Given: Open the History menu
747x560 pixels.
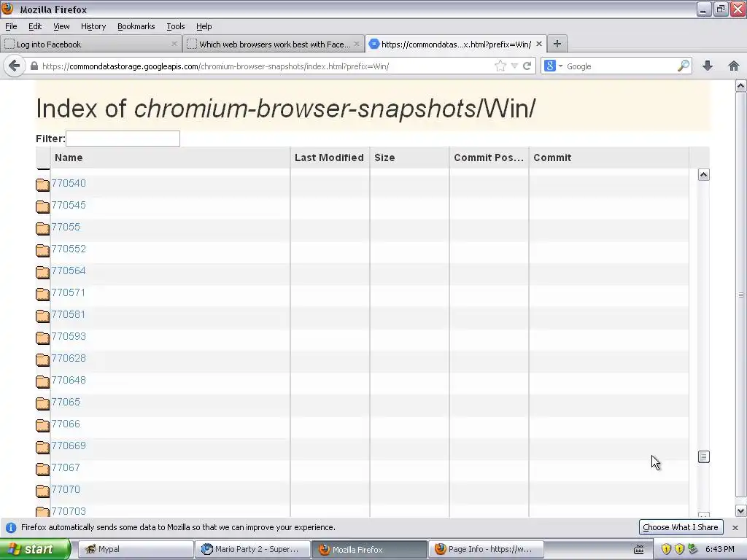Looking at the screenshot, I should (x=93, y=26).
